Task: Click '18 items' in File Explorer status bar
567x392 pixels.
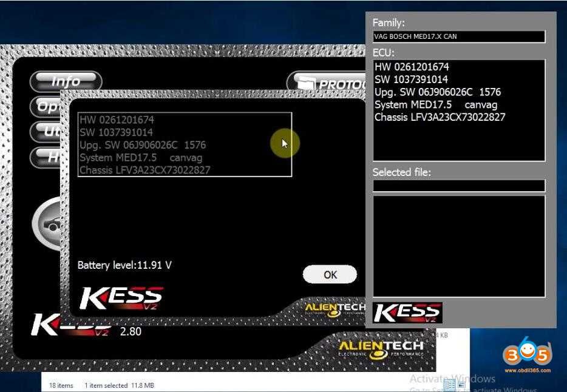Action: click(61, 385)
